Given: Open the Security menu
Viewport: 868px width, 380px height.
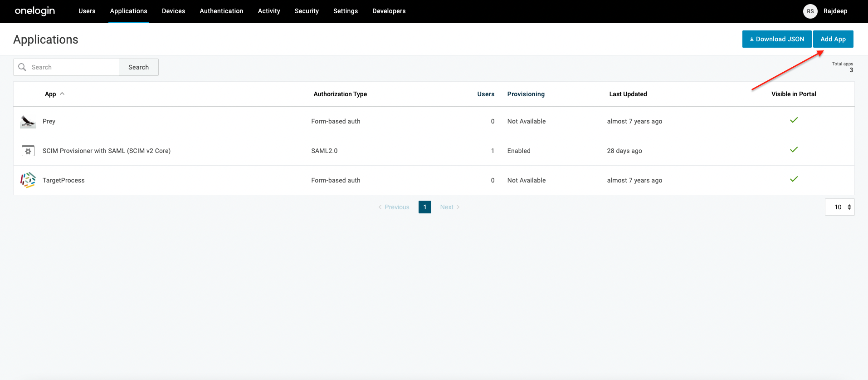Looking at the screenshot, I should pyautogui.click(x=307, y=11).
